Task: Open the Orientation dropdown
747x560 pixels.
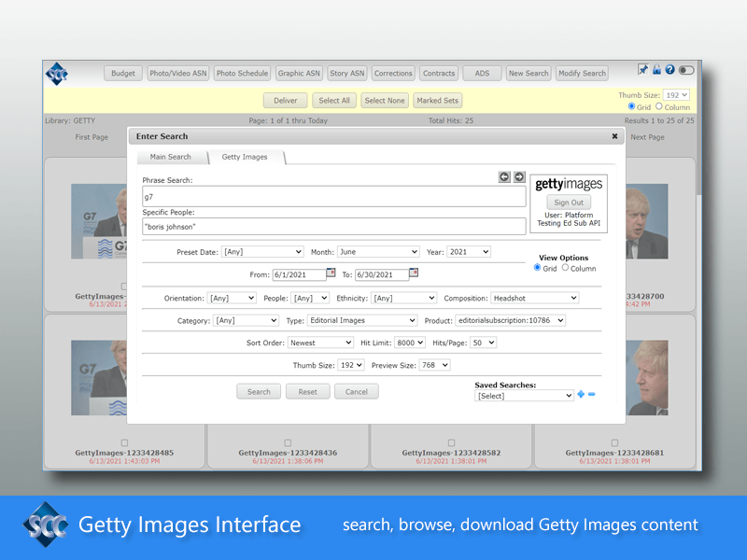Action: click(232, 298)
